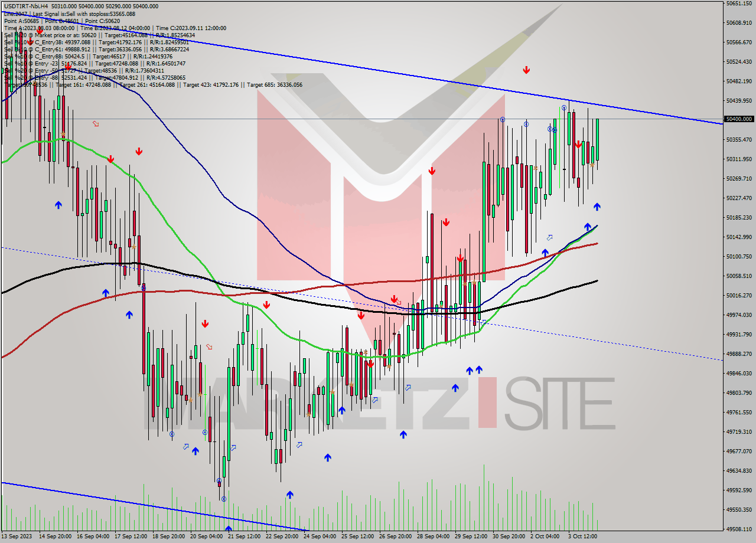The width and height of the screenshot is (756, 543).
Task: Click the 'R/R:1.73604311' value
Action: coord(144,70)
